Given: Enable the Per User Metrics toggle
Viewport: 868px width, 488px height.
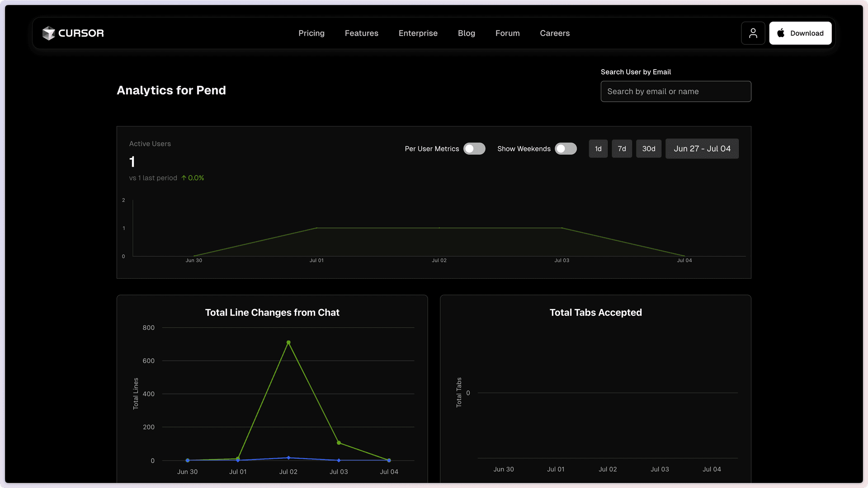Looking at the screenshot, I should 474,149.
